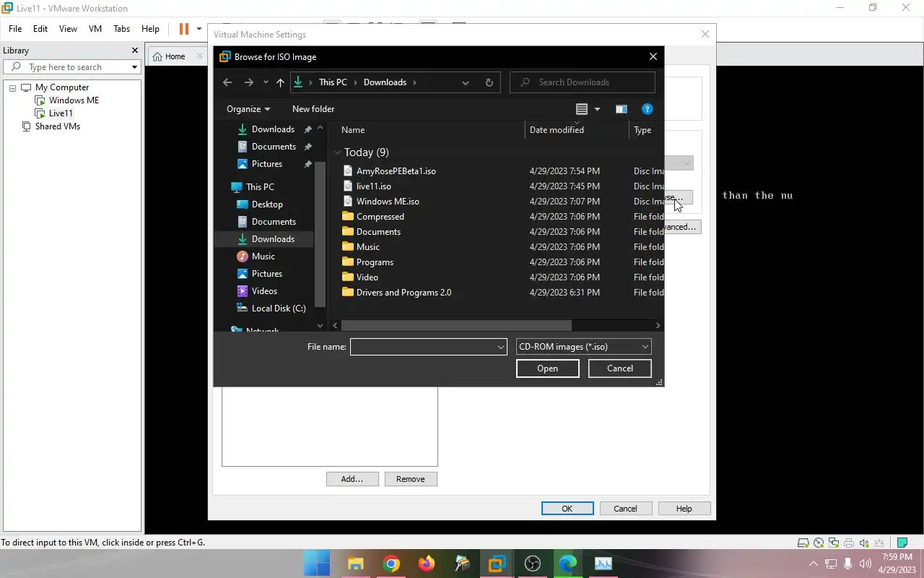The image size is (924, 578).
Task: Refresh the Downloads folder listing
Action: click(489, 82)
